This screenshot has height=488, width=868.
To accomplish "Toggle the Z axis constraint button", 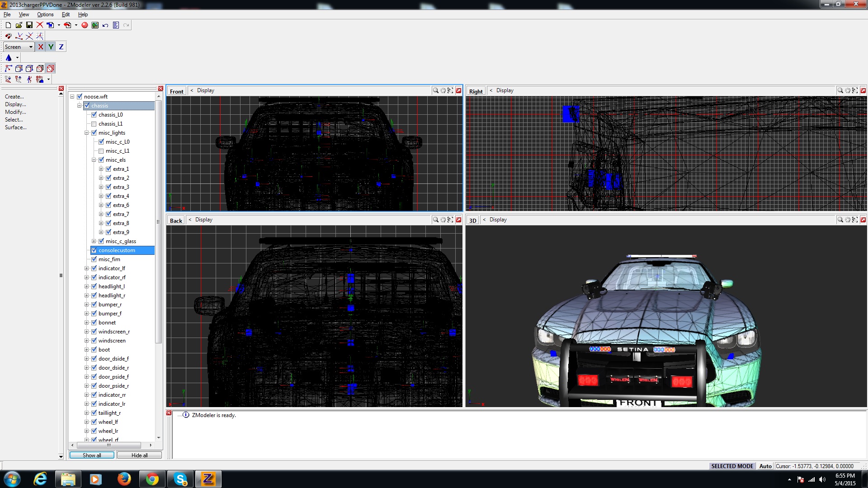I will [61, 47].
